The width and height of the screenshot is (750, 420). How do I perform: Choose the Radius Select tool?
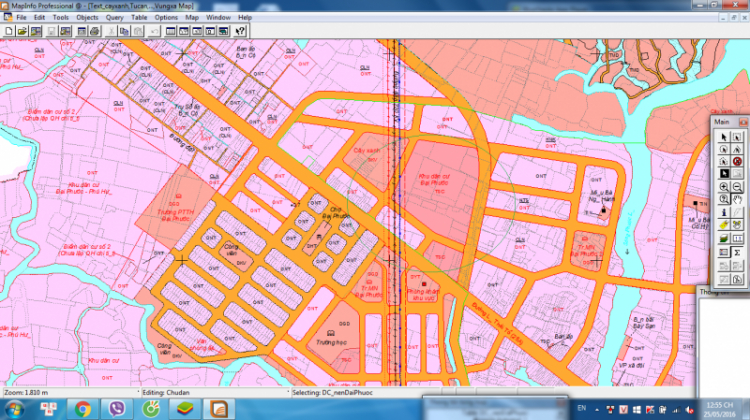tap(724, 149)
